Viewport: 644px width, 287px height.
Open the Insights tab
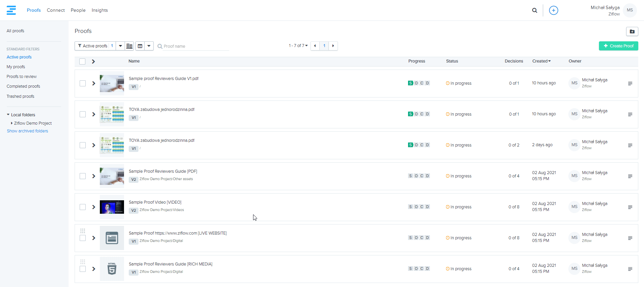pos(99,10)
